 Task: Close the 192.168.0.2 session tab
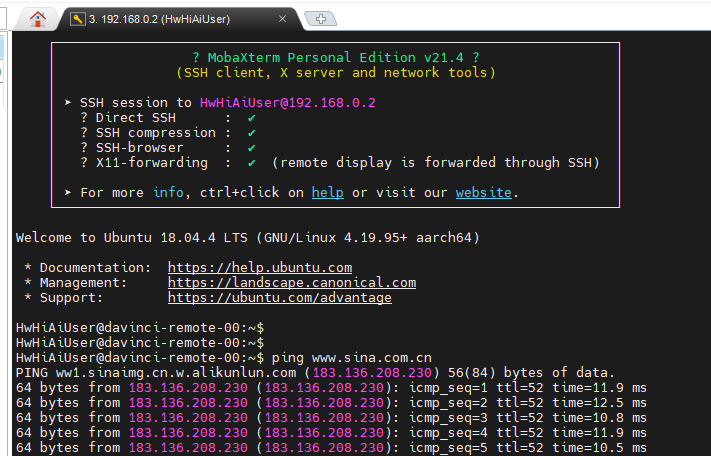(x=285, y=19)
